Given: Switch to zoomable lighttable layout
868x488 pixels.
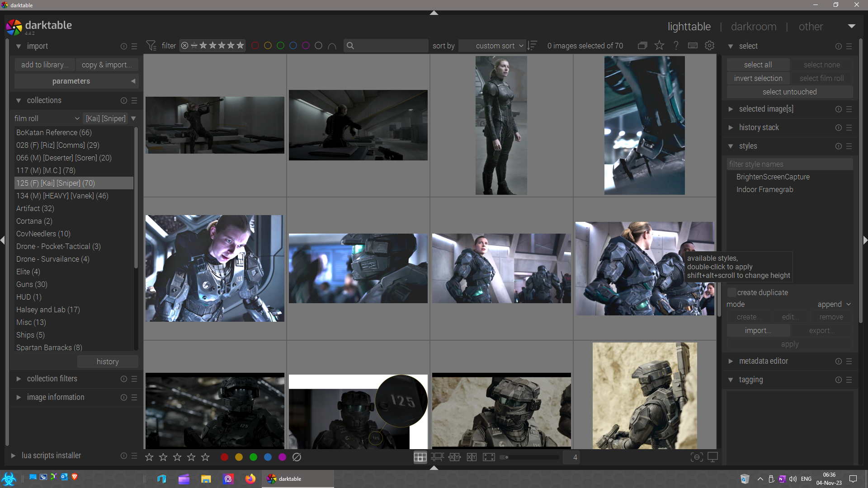Looking at the screenshot, I should pyautogui.click(x=437, y=457).
